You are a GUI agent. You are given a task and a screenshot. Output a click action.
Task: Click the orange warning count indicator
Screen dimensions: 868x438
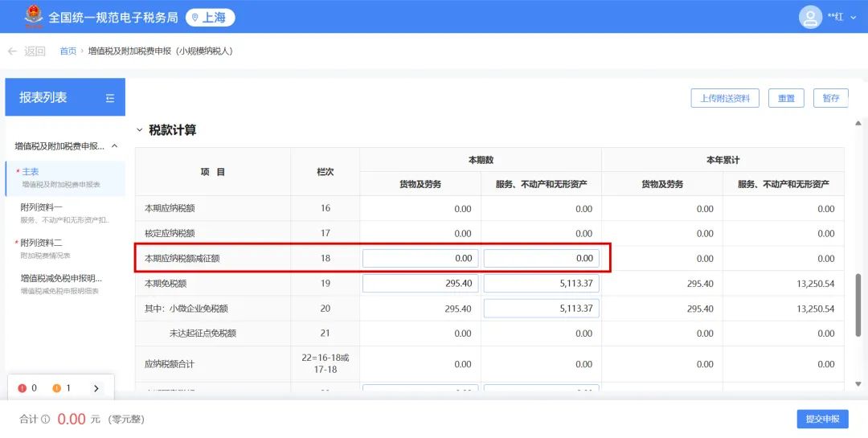click(61, 388)
